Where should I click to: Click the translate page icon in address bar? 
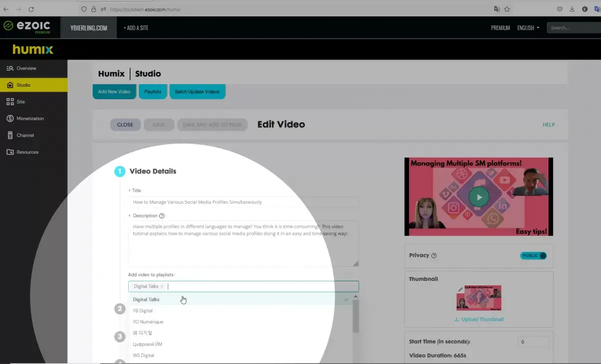(497, 9)
